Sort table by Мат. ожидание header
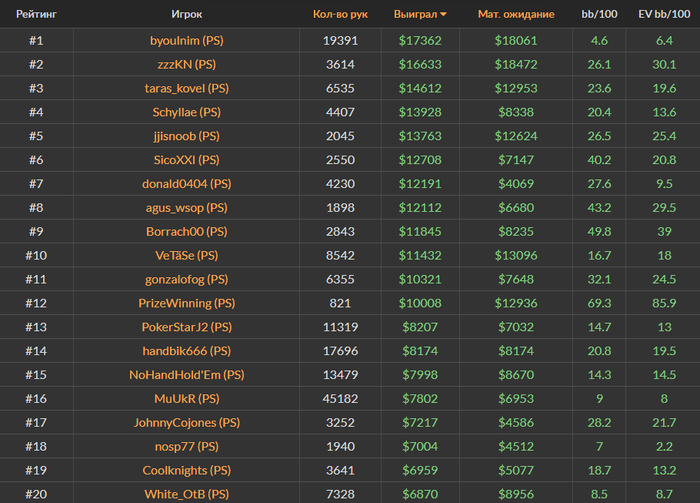The width and height of the screenshot is (700, 503). tap(516, 14)
